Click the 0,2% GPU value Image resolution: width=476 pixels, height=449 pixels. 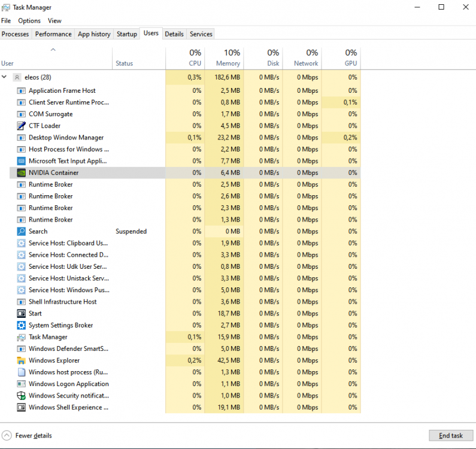pyautogui.click(x=350, y=138)
